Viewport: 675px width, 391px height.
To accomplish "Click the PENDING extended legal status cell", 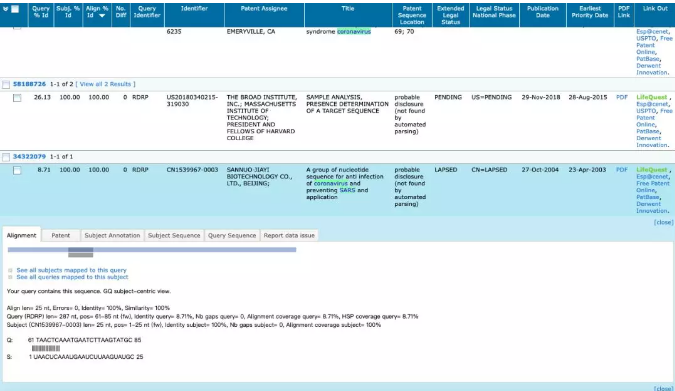I will [448, 97].
